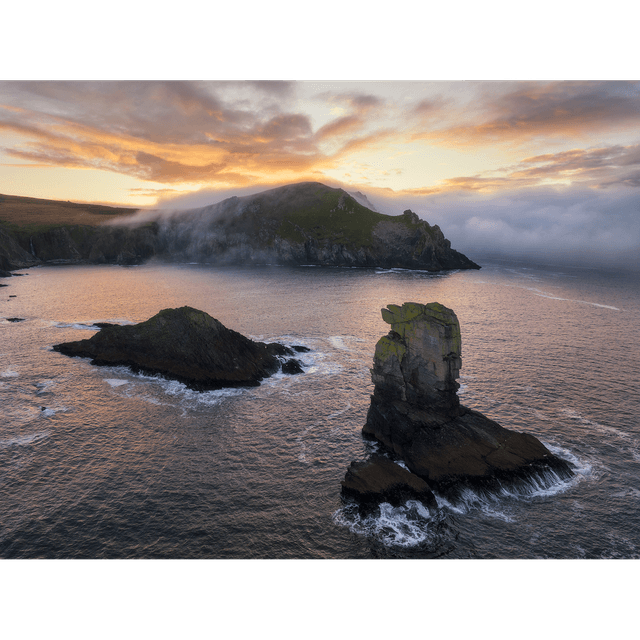Click the teal bar below the photo

pyautogui.click(x=320, y=600)
